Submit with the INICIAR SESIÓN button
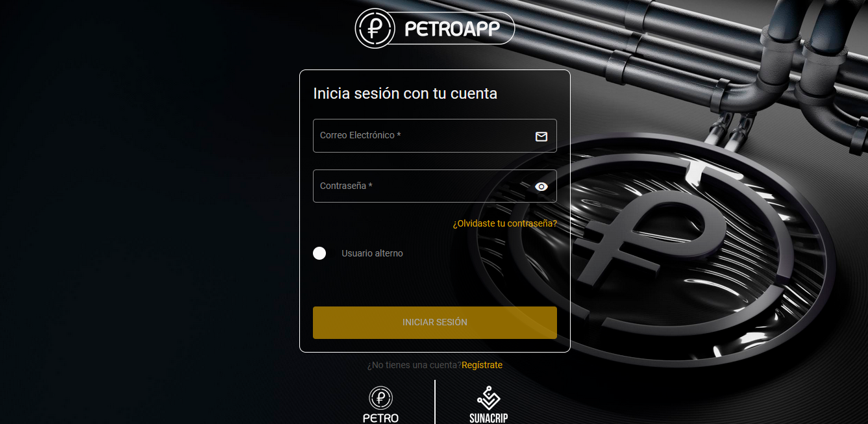The image size is (868, 424). 435,323
